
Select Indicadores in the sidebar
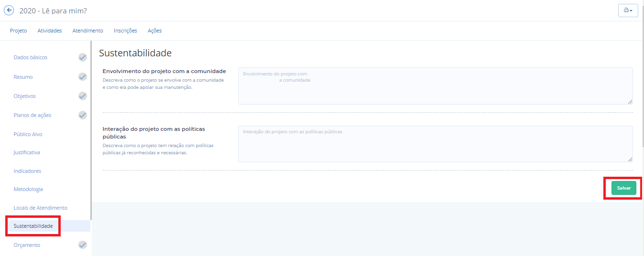point(27,171)
